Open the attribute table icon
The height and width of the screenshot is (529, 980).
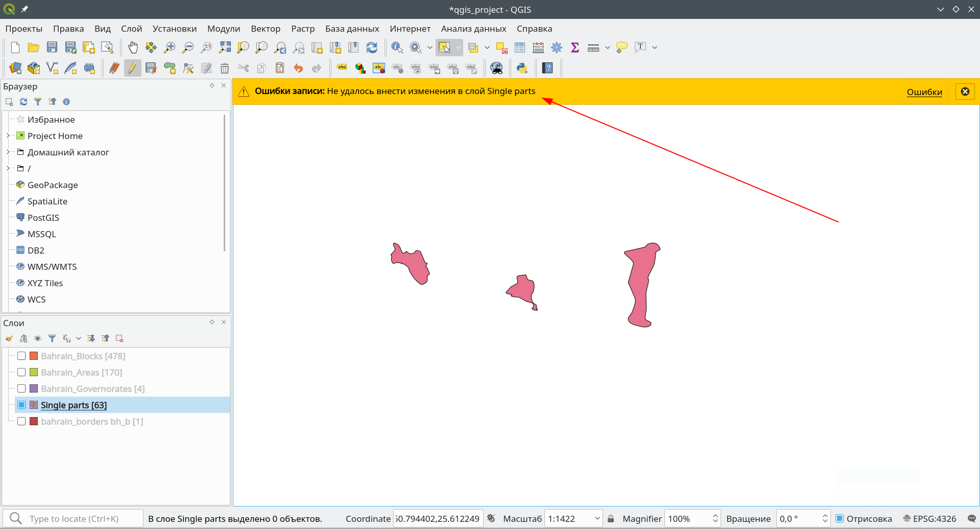520,48
